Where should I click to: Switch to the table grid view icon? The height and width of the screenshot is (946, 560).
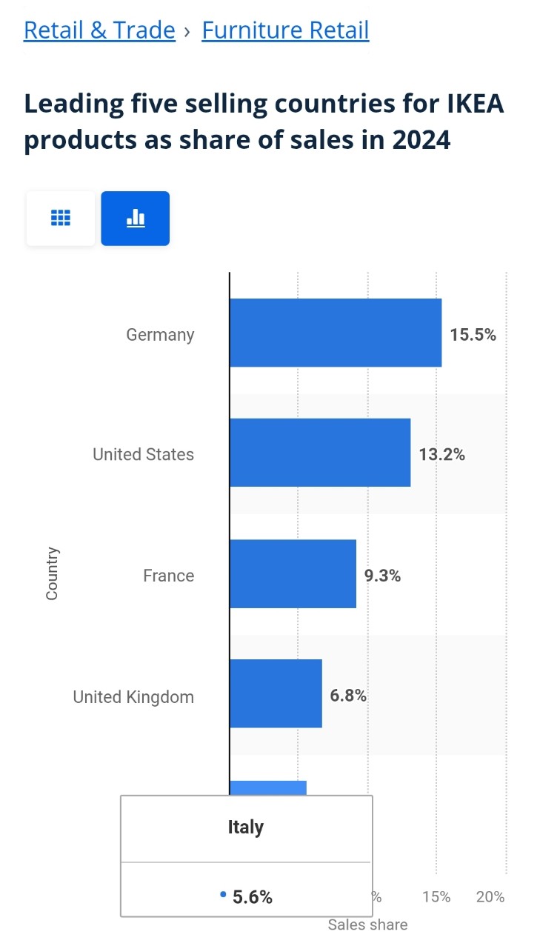[61, 218]
